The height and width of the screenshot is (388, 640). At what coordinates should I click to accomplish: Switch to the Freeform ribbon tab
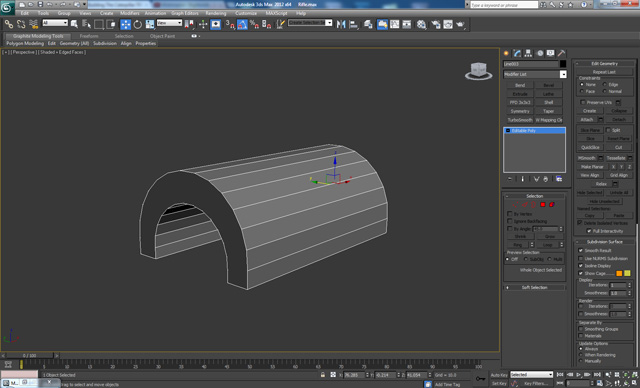pyautogui.click(x=89, y=36)
